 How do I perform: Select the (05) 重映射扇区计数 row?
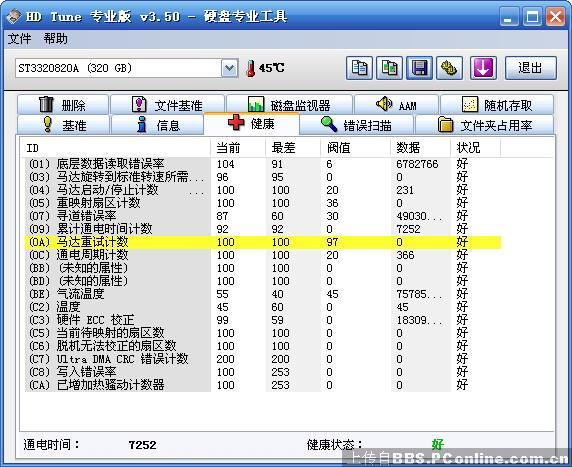pyautogui.click(x=263, y=203)
